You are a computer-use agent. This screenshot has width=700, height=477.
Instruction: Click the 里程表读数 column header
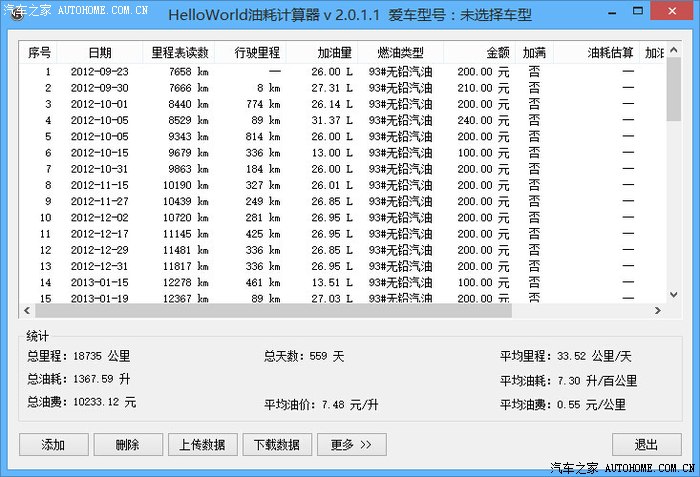click(180, 52)
